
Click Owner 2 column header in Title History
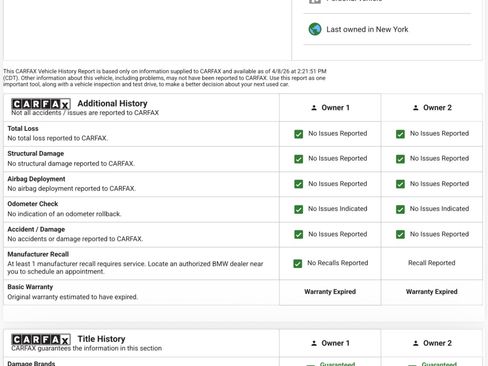point(432,343)
